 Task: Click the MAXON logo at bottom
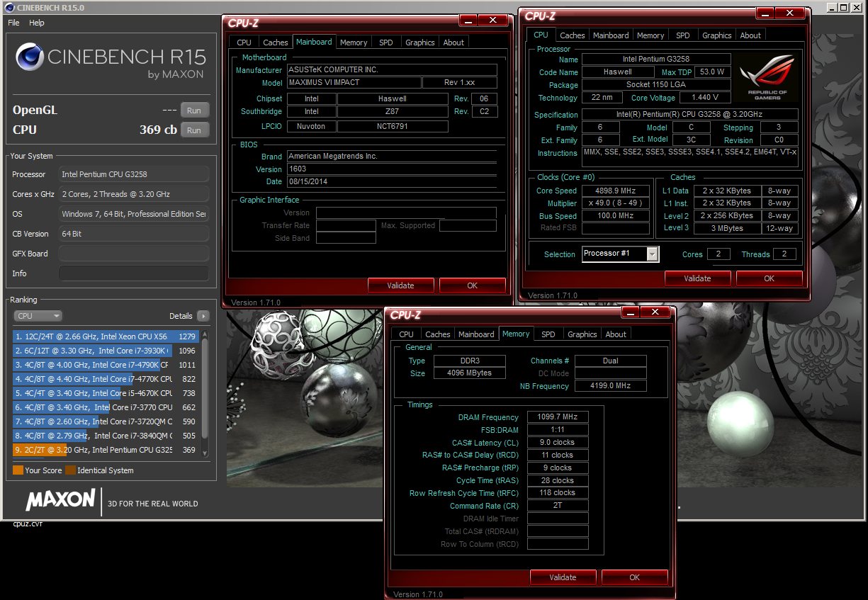(x=60, y=500)
